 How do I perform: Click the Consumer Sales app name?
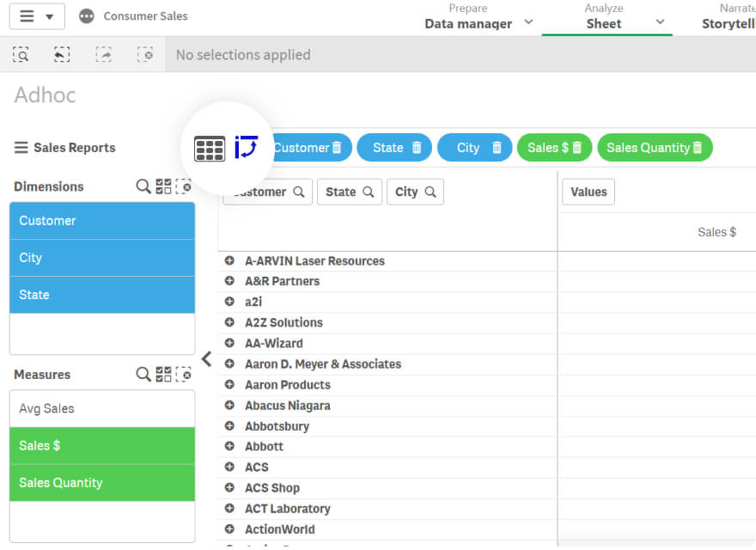pos(145,16)
